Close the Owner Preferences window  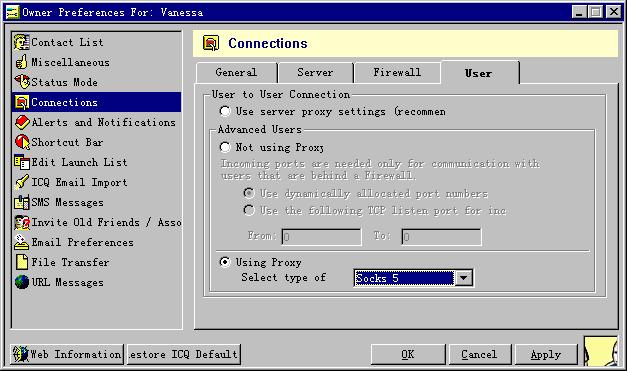tap(613, 12)
